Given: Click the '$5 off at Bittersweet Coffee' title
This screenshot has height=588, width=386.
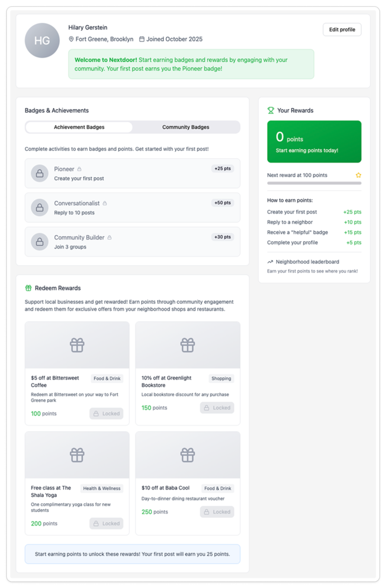Looking at the screenshot, I should (x=55, y=382).
